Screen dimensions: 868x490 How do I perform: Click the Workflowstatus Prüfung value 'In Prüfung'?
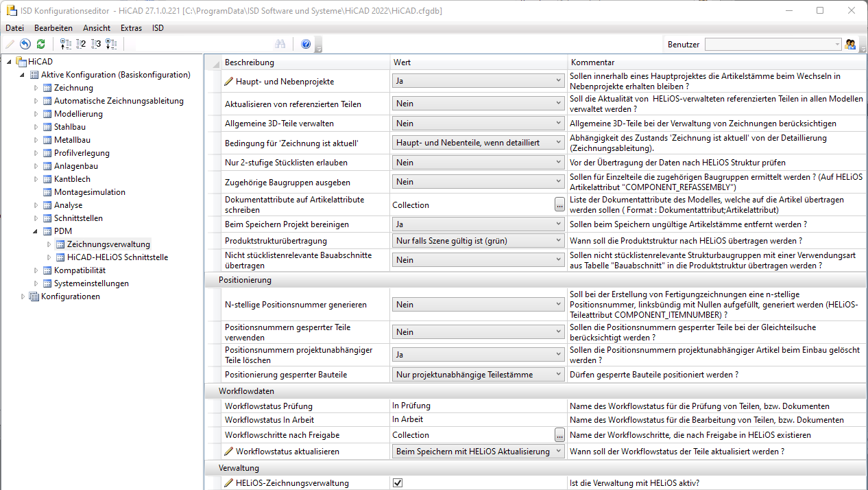(411, 406)
